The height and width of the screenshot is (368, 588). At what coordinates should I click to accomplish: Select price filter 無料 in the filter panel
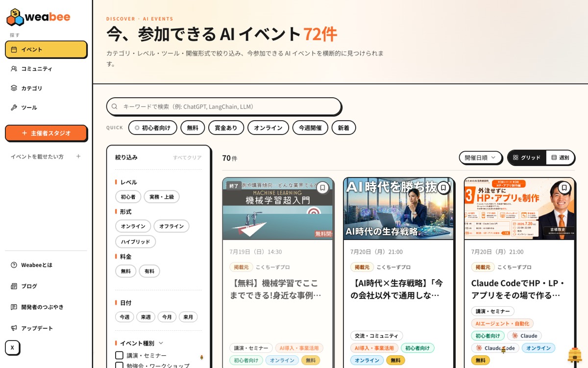click(x=125, y=271)
